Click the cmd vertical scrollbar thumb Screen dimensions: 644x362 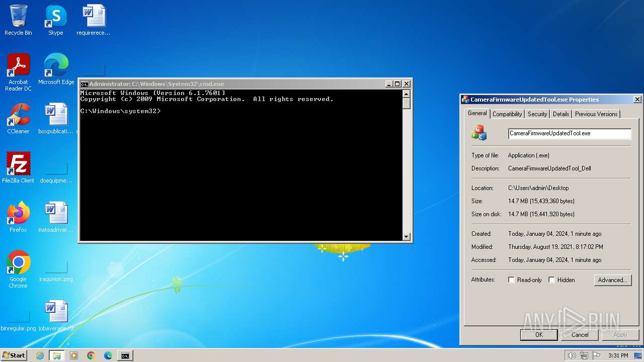(x=407, y=104)
